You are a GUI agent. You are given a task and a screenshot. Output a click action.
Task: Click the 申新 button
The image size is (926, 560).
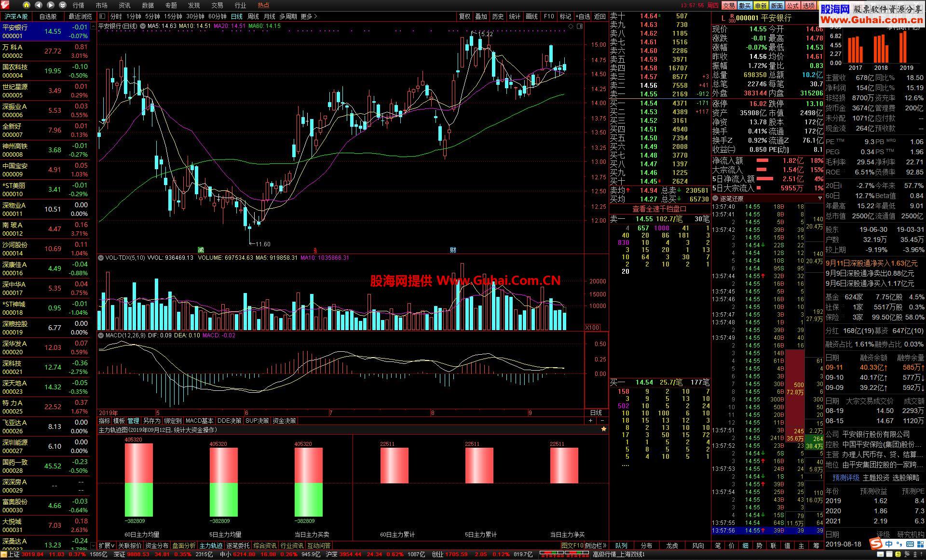[761, 6]
